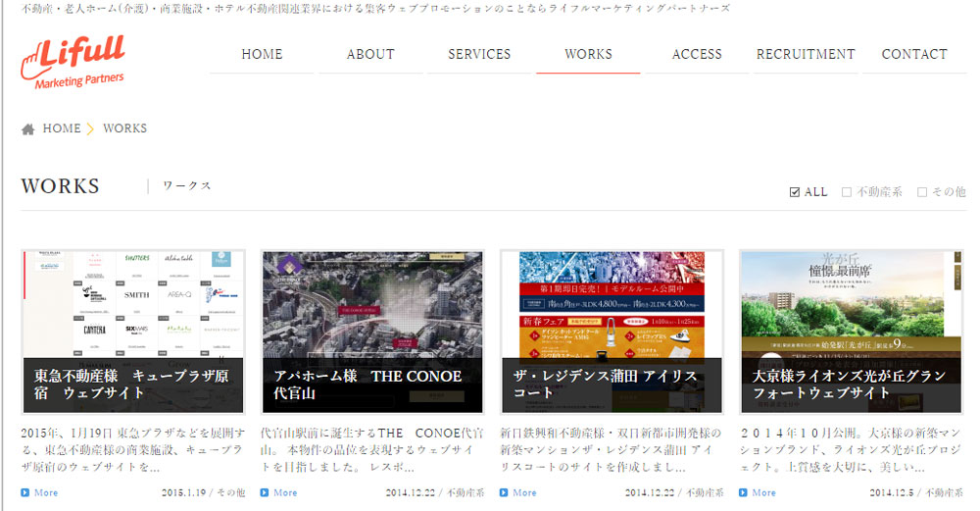Click the Lifull Marketing Partners logo

click(x=73, y=61)
